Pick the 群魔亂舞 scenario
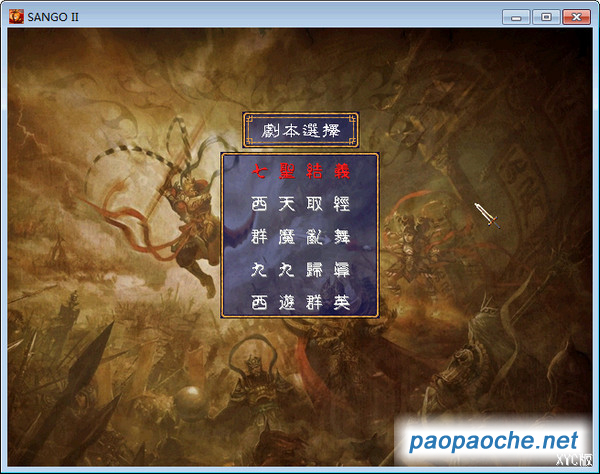 tap(300, 236)
